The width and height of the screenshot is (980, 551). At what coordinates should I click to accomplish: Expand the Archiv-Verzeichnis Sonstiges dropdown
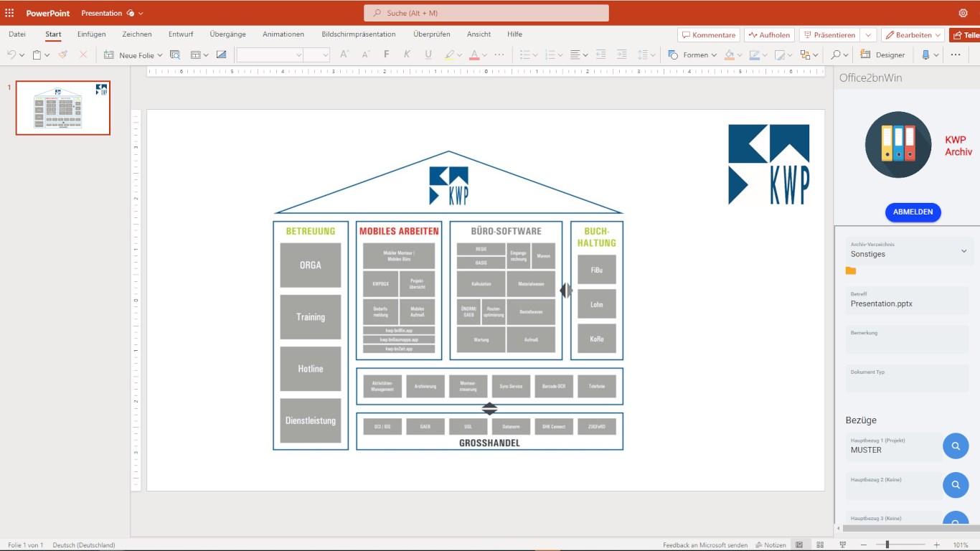(x=963, y=251)
